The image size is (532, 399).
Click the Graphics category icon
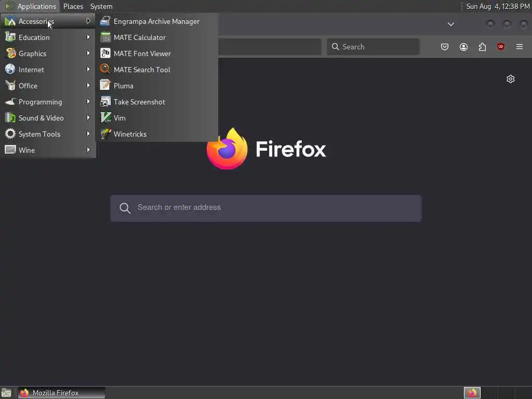tap(10, 54)
